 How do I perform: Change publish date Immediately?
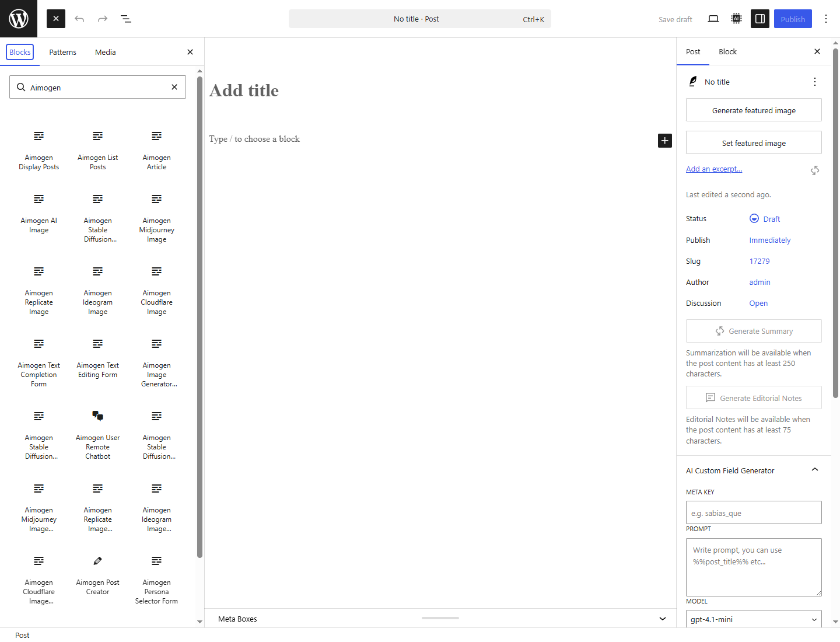tap(770, 240)
